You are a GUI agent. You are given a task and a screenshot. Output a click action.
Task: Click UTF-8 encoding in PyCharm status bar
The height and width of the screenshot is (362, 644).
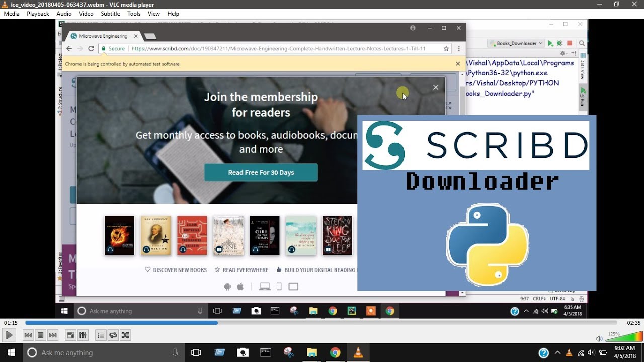pyautogui.click(x=558, y=298)
